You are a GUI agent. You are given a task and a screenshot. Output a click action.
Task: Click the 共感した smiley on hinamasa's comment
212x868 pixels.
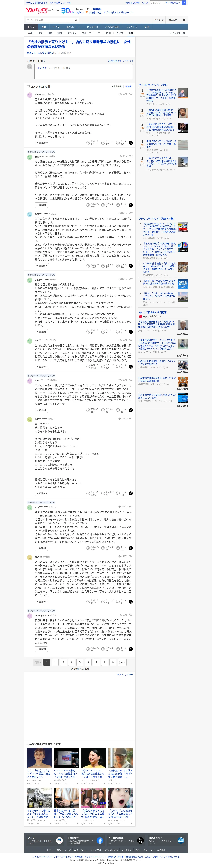[88, 143]
